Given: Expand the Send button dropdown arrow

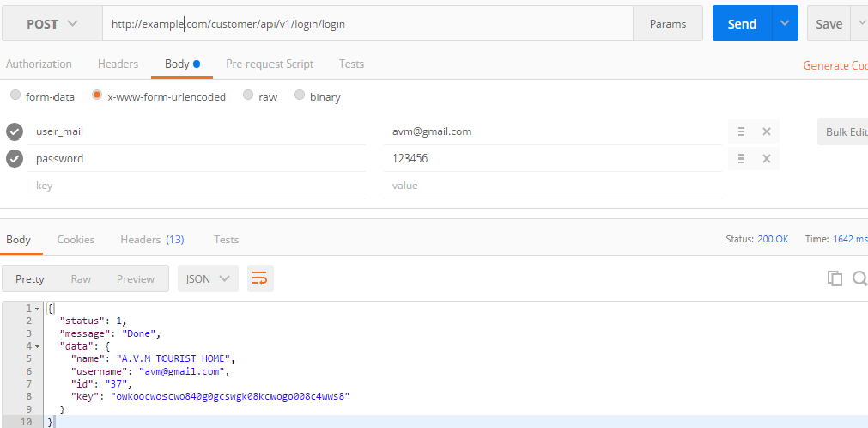Looking at the screenshot, I should point(784,24).
